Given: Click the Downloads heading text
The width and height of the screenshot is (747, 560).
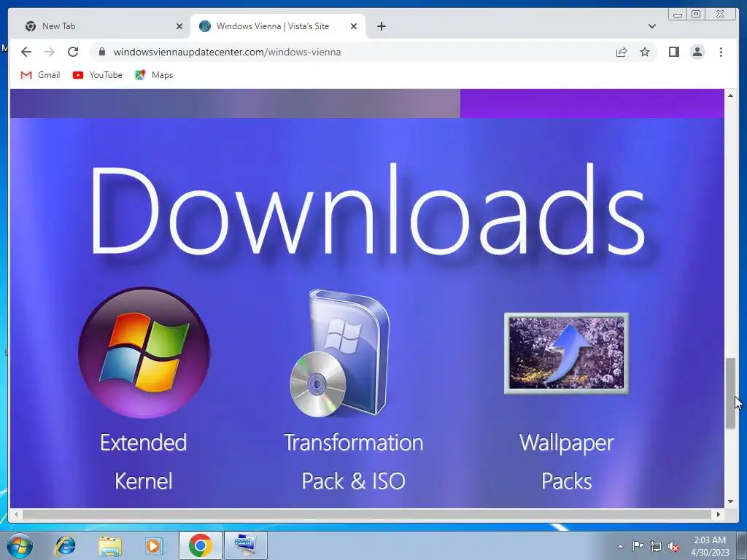Looking at the screenshot, I should pyautogui.click(x=368, y=209).
